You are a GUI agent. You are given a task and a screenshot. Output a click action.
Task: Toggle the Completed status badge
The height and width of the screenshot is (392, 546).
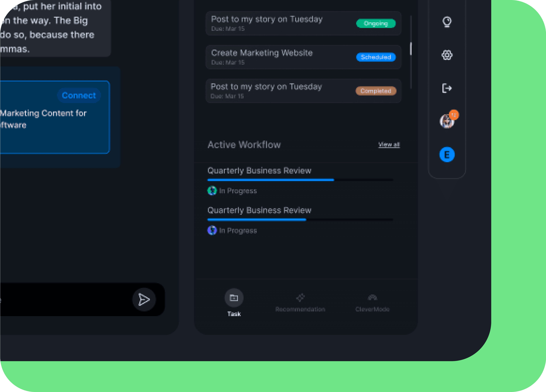[376, 91]
